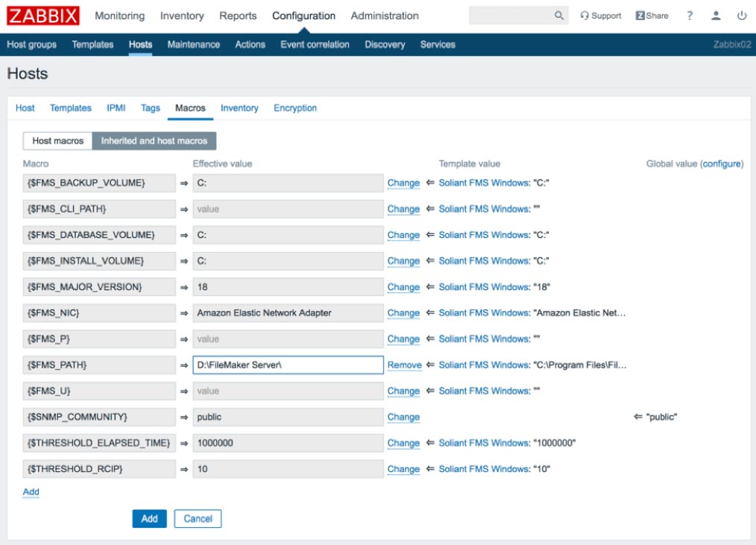This screenshot has height=545, width=756.
Task: Switch to the Templates form tab
Action: (70, 108)
